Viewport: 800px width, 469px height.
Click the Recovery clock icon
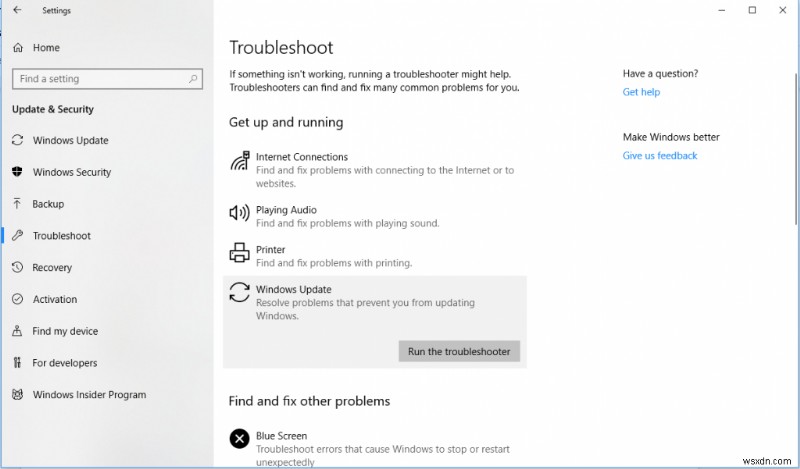coord(17,267)
